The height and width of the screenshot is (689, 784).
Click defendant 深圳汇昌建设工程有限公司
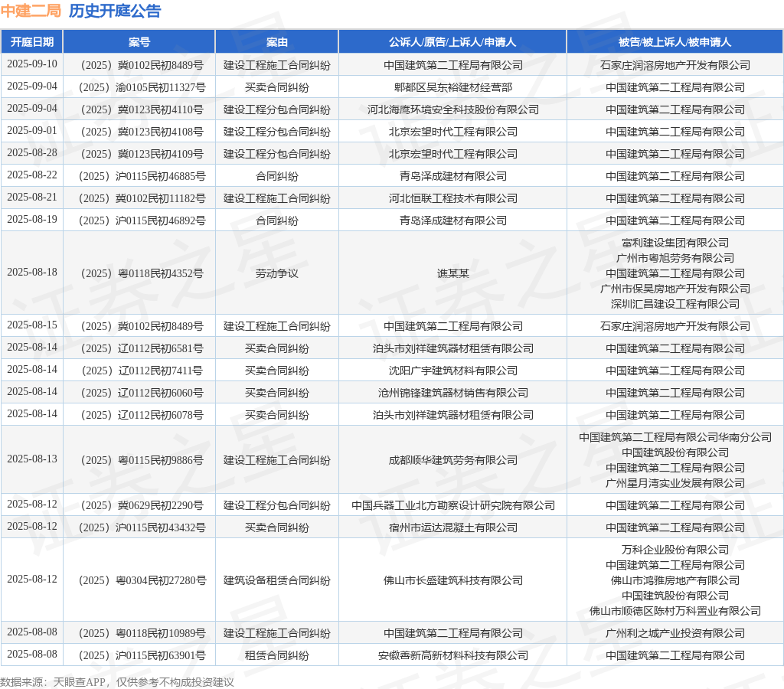point(675,304)
